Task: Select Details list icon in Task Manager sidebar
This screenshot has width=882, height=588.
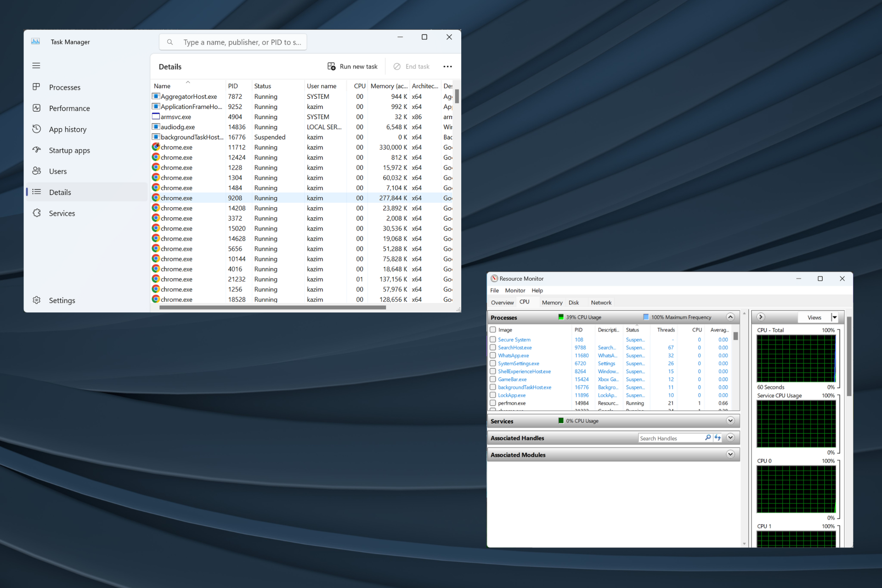Action: pyautogui.click(x=36, y=192)
